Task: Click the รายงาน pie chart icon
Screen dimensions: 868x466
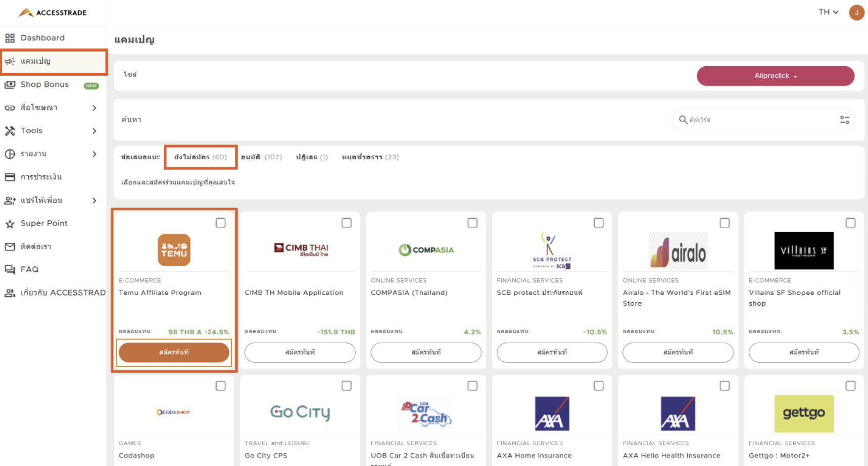Action: (x=10, y=154)
